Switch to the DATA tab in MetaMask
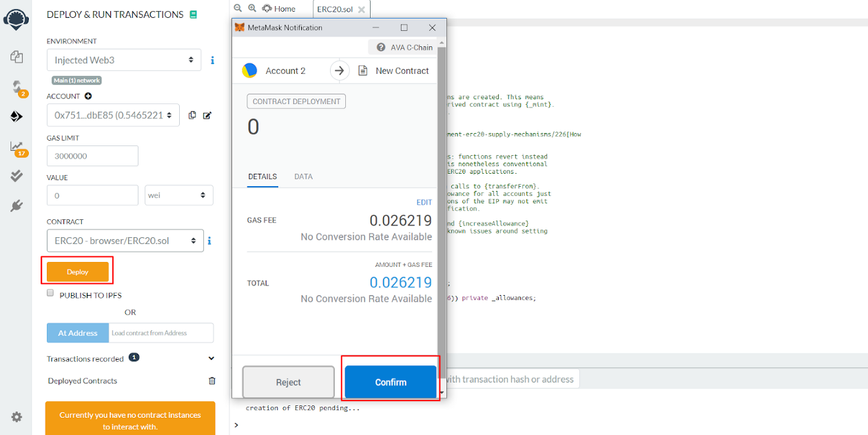The height and width of the screenshot is (435, 868). (x=303, y=176)
